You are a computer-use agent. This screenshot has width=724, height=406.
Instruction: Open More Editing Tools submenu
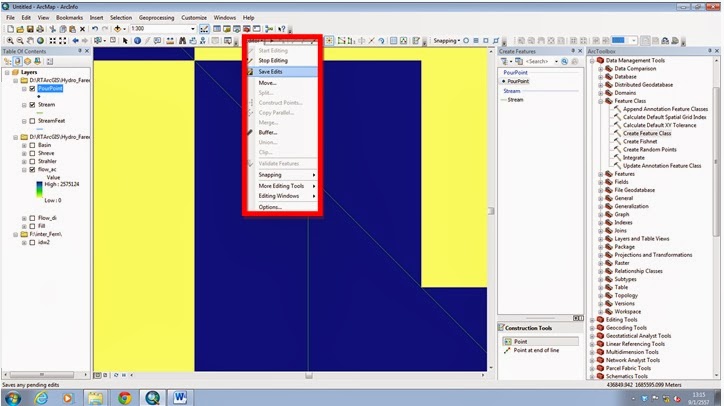pos(283,186)
